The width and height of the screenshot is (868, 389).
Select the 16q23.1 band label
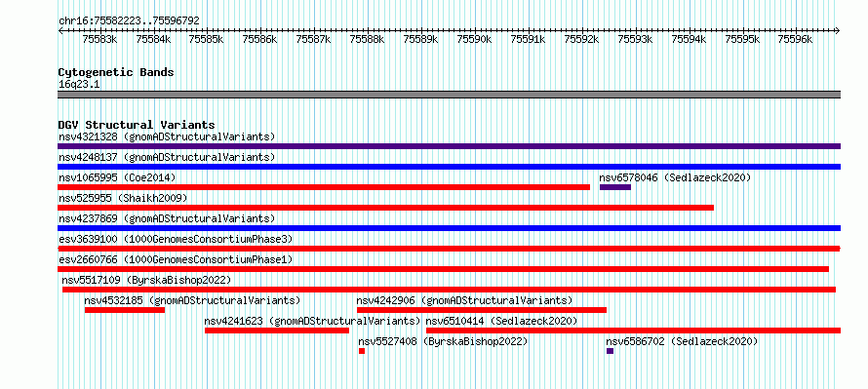pos(79,85)
